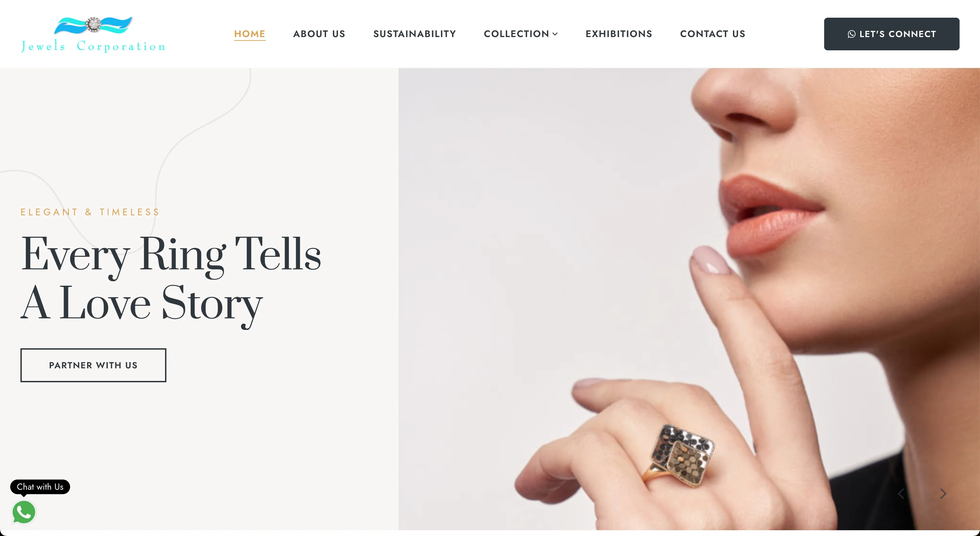This screenshot has width=980, height=536.
Task: Go to the previous slide arrow
Action: [x=900, y=494]
